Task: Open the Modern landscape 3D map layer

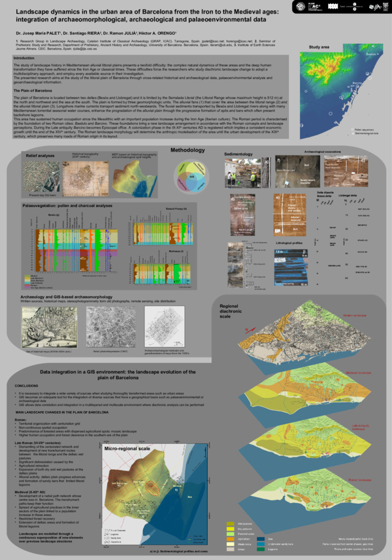Action: click(x=304, y=336)
